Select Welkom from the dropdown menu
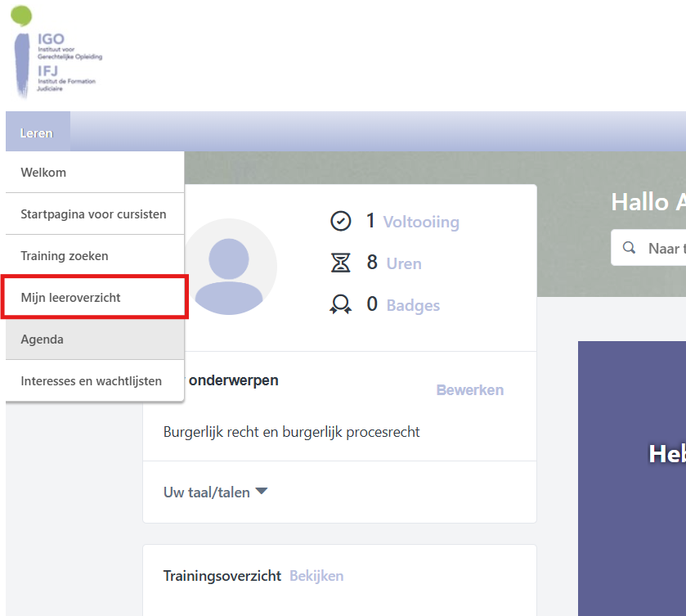The width and height of the screenshot is (686, 616). coord(43,173)
